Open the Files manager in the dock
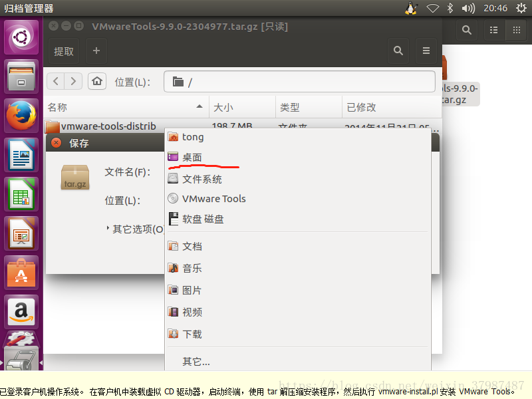 click(x=21, y=76)
